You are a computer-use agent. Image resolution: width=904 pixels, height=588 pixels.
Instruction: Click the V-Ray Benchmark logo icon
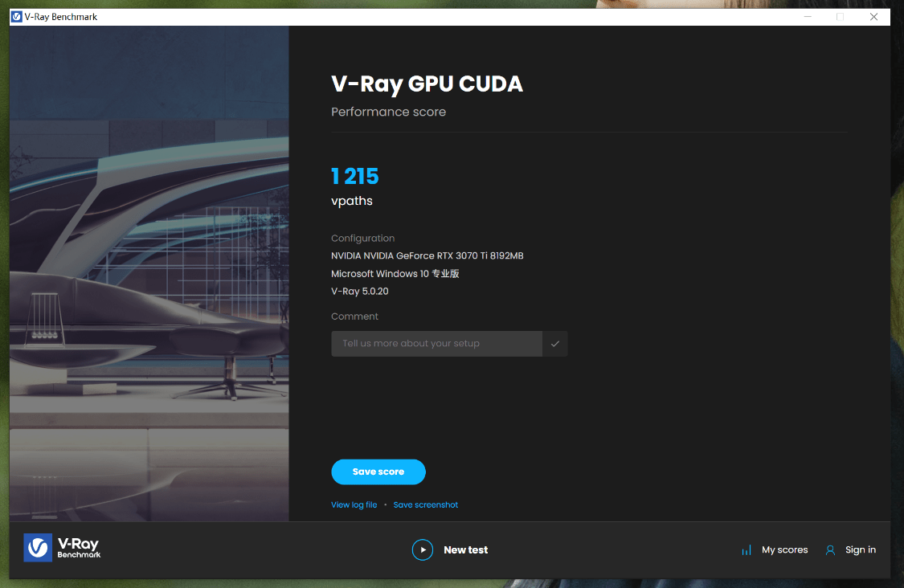pyautogui.click(x=38, y=547)
